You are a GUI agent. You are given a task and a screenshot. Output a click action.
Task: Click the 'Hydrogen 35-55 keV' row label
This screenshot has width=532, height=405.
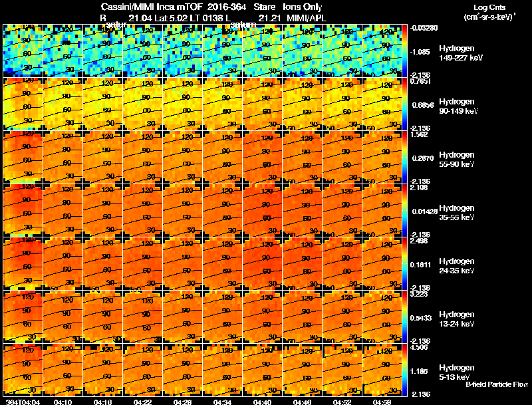coord(457,213)
